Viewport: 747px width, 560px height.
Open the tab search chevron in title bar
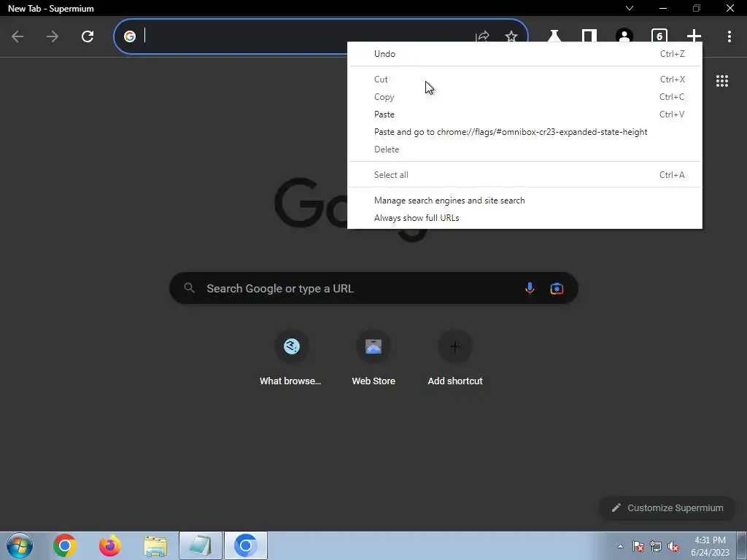(630, 8)
